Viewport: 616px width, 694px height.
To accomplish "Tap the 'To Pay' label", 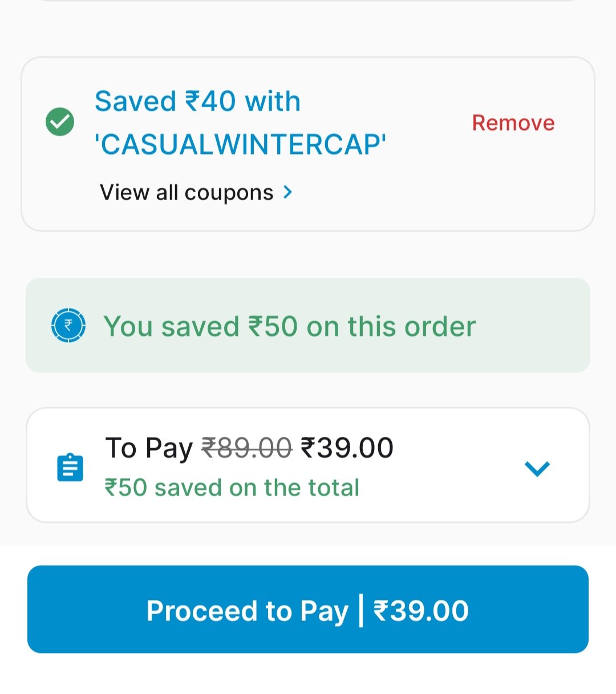I will 149,448.
